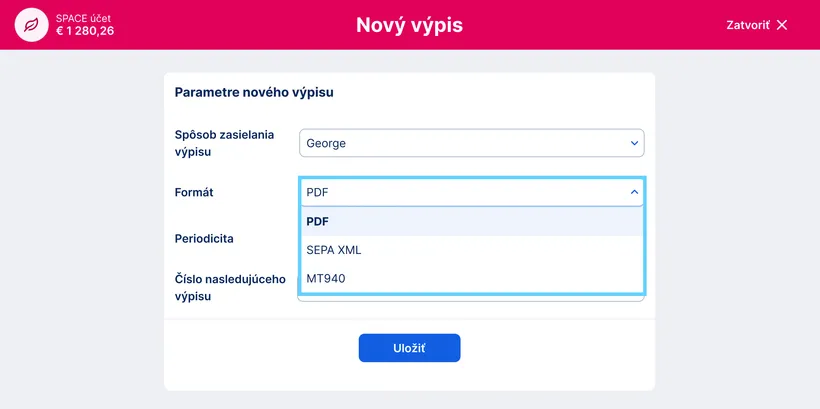The image size is (820, 409).
Task: Expand the George dropdown using its chevron
Action: click(634, 143)
